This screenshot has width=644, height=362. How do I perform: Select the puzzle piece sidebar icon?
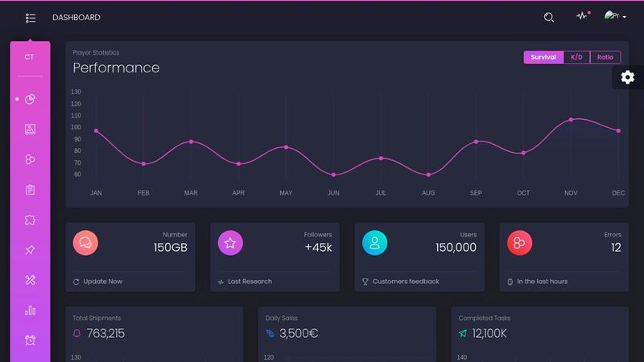pos(31,220)
